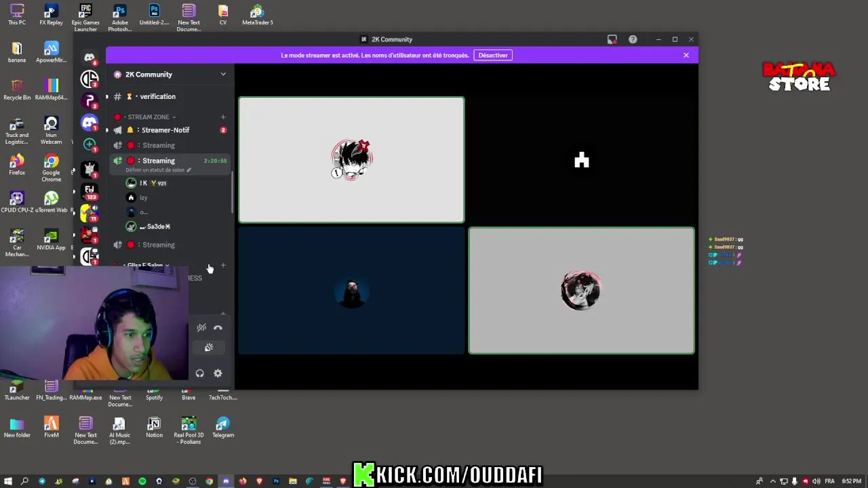Open the FW server with 123 badge

coord(90,190)
